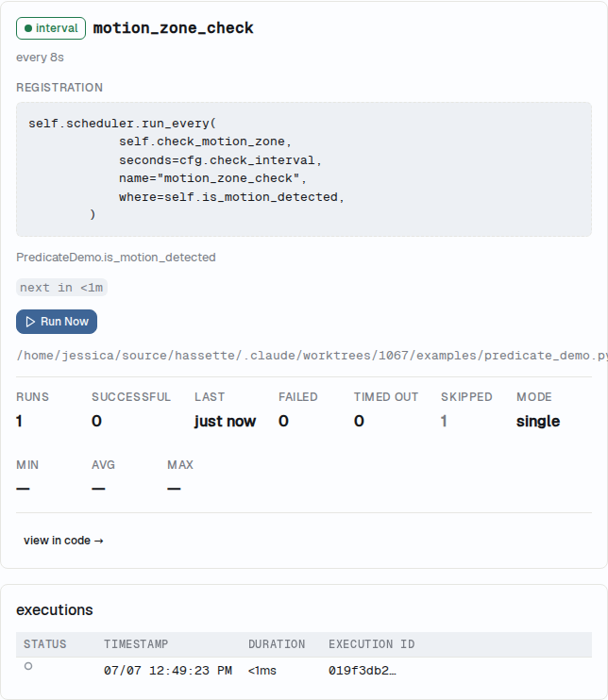Click the registration code block

[304, 169]
